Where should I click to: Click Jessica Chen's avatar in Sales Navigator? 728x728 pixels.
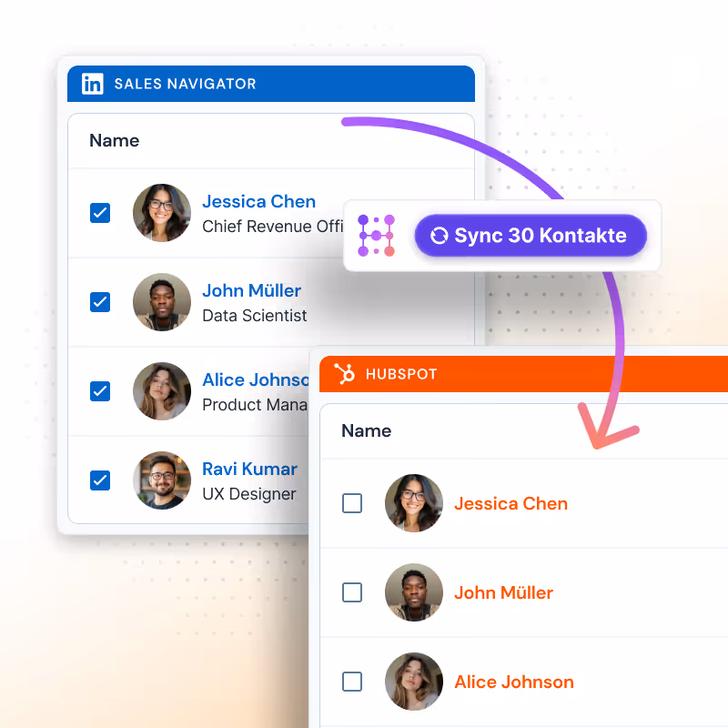[x=162, y=213]
